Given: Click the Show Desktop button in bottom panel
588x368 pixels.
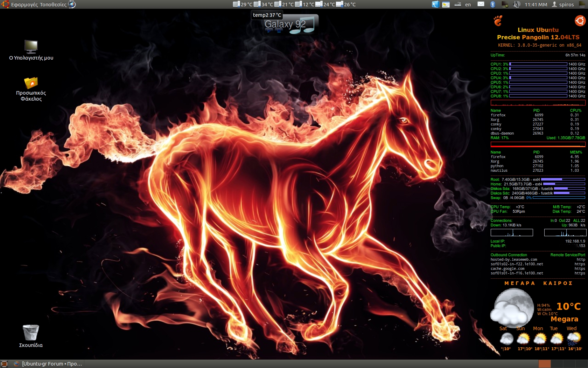Looking at the screenshot, I should (x=4, y=364).
